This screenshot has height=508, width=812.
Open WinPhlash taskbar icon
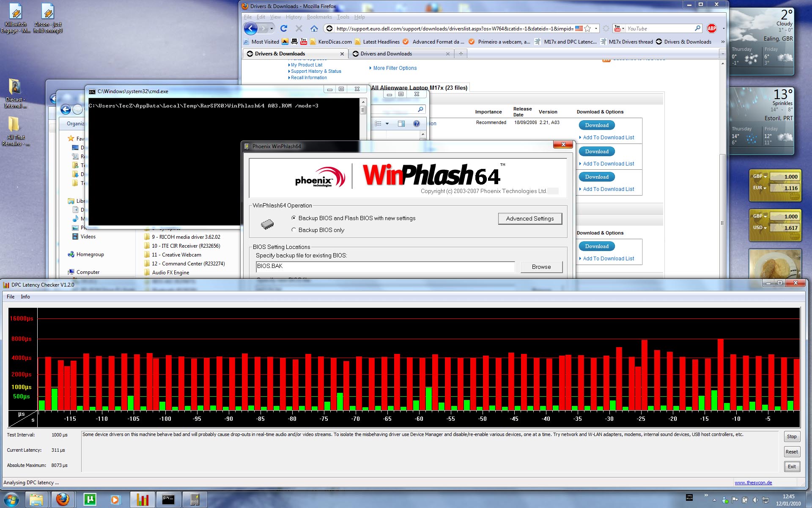[195, 500]
